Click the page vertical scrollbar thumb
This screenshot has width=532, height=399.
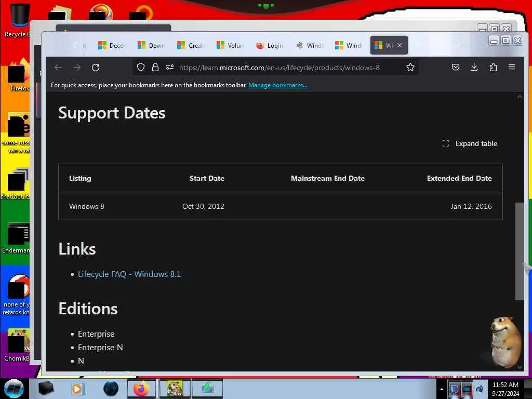520,251
